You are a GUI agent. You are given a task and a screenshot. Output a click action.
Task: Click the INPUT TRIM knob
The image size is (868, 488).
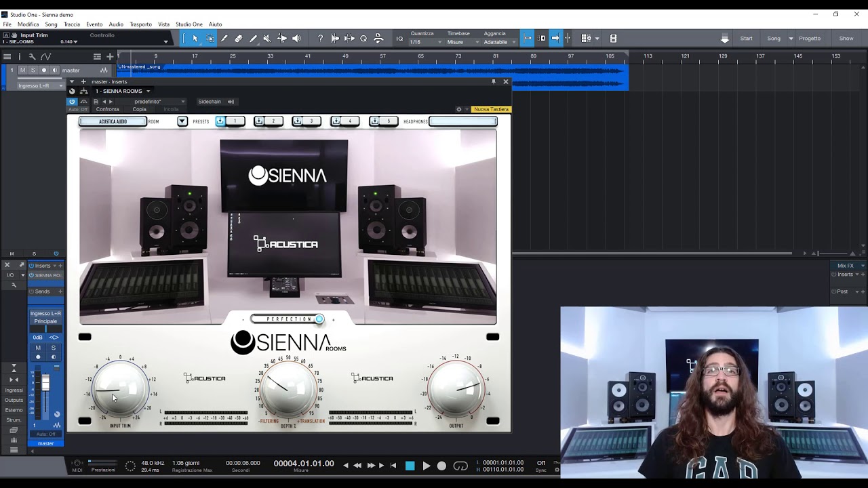[x=120, y=388]
